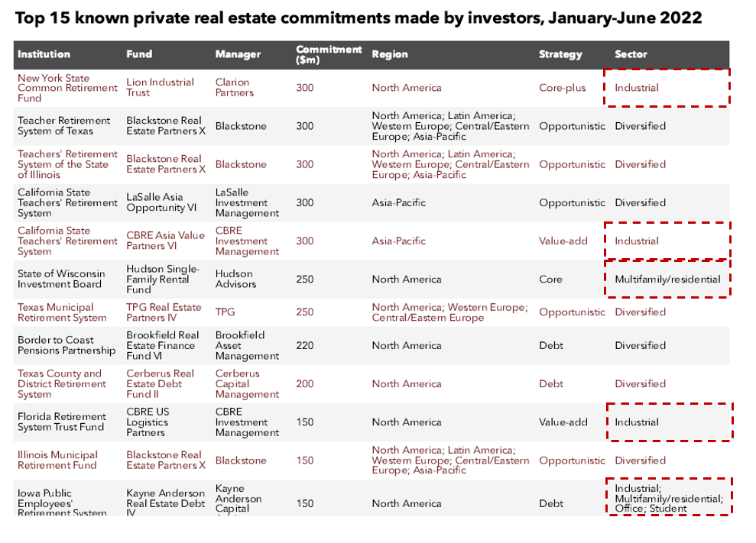This screenshot has height=543, width=756.
Task: Click the Sector column header
Action: [631, 54]
